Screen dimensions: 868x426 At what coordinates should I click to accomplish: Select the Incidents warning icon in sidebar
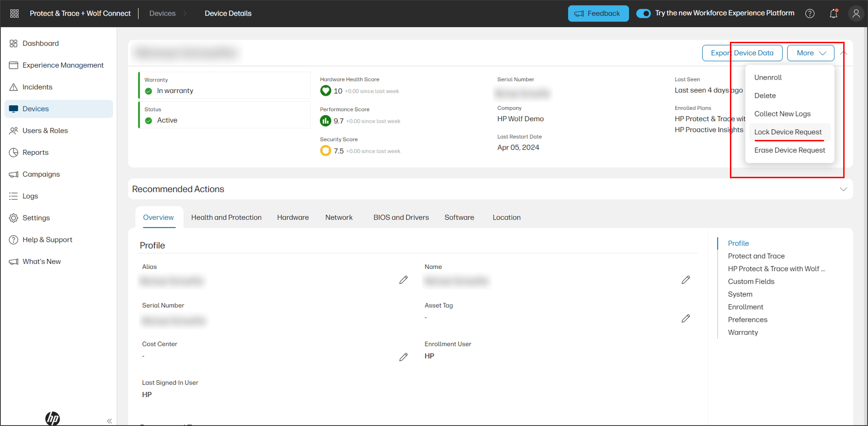13,87
